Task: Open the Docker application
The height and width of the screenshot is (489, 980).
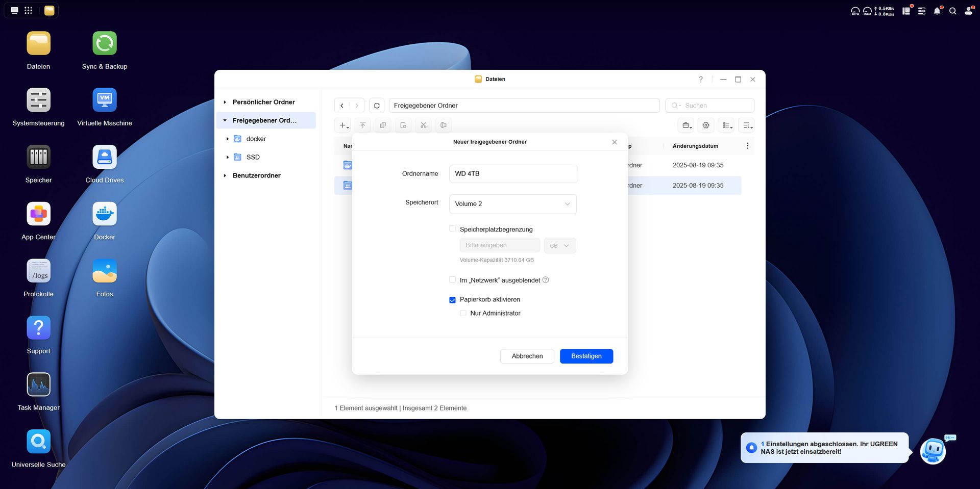Action: click(104, 214)
